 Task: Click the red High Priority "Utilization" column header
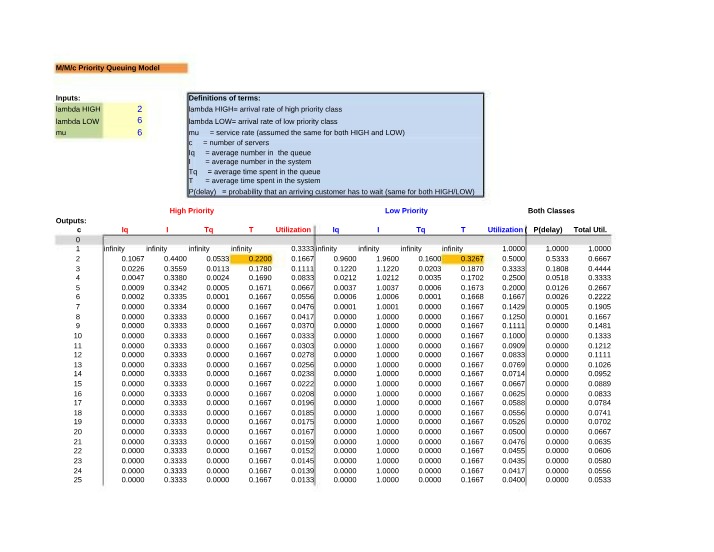point(293,230)
